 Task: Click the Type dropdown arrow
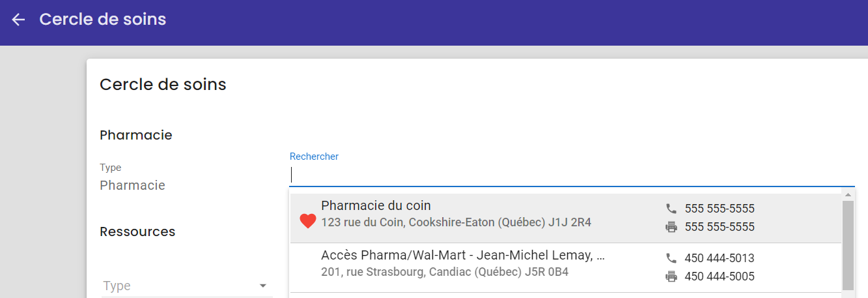[x=263, y=286]
